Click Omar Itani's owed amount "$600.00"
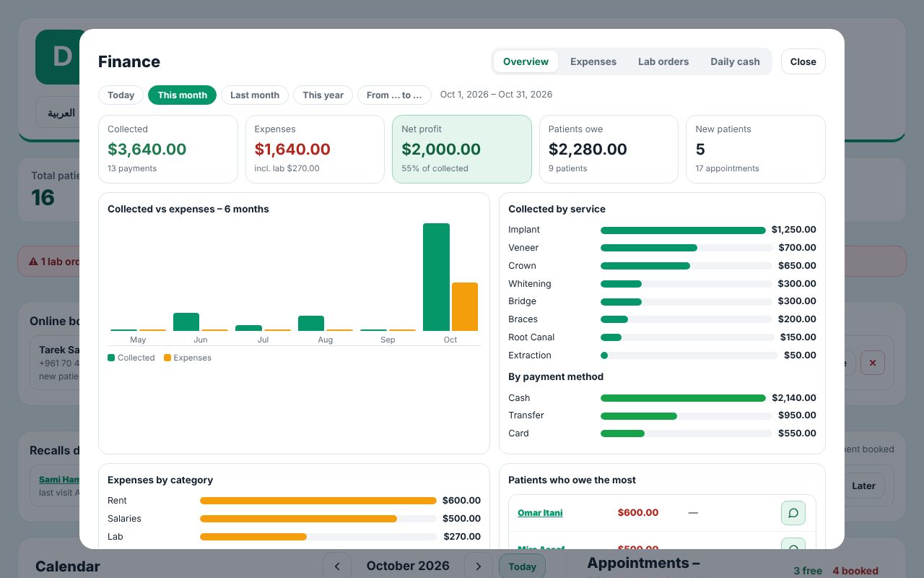Image resolution: width=924 pixels, height=578 pixels. coord(638,513)
